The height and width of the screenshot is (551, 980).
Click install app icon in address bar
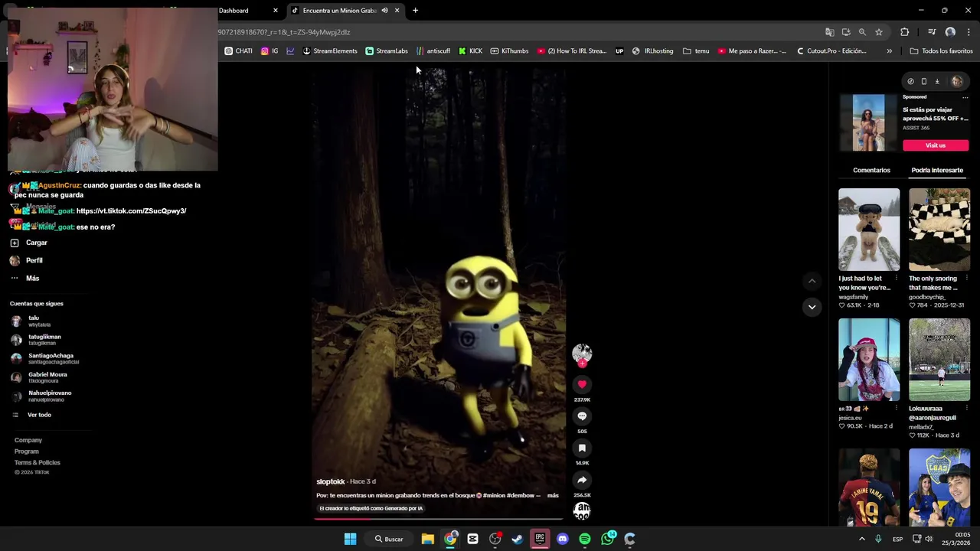click(846, 32)
